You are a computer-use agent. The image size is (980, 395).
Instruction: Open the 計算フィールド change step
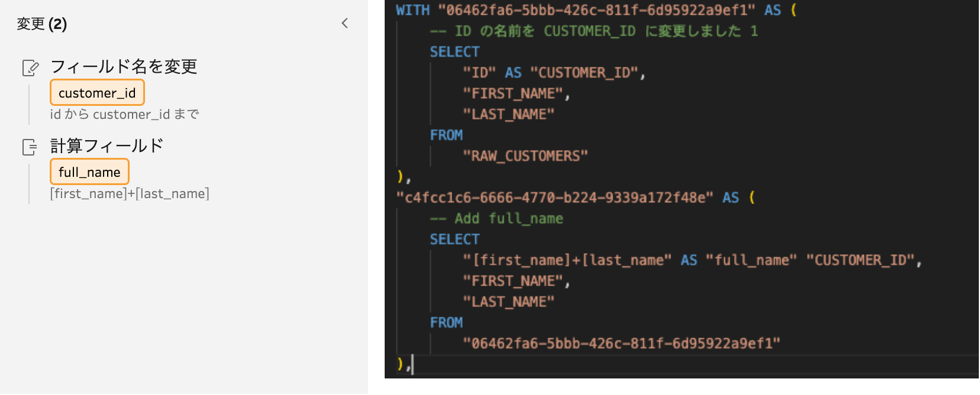[x=107, y=146]
